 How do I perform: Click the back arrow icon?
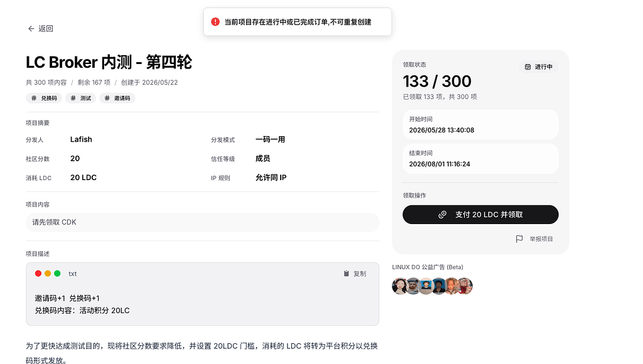coord(31,29)
